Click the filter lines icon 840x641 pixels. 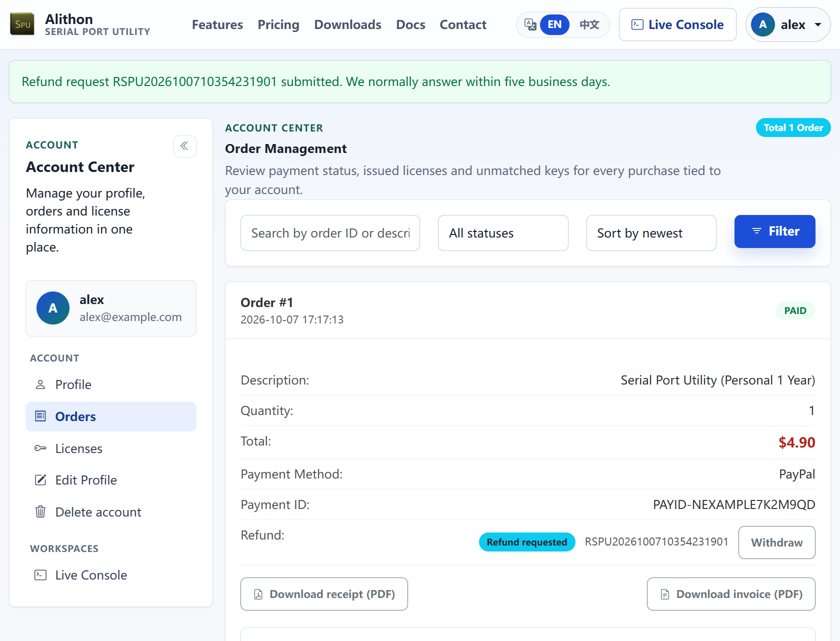(x=756, y=231)
